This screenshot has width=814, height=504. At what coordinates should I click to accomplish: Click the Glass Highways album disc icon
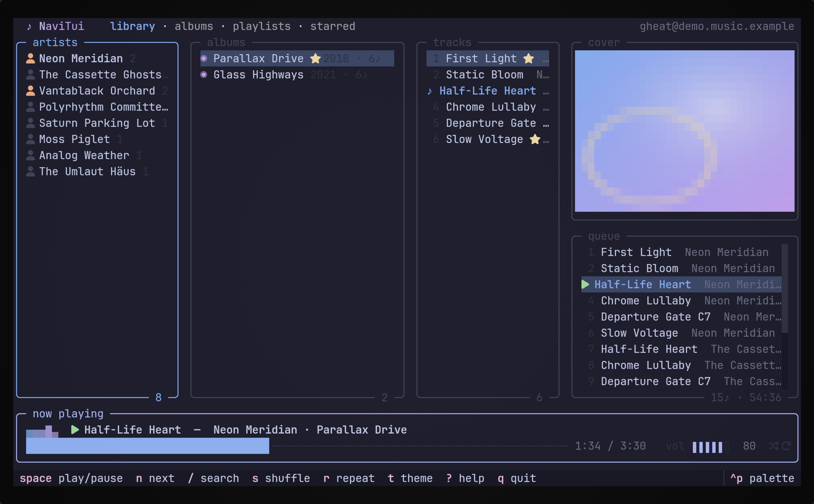pyautogui.click(x=204, y=75)
